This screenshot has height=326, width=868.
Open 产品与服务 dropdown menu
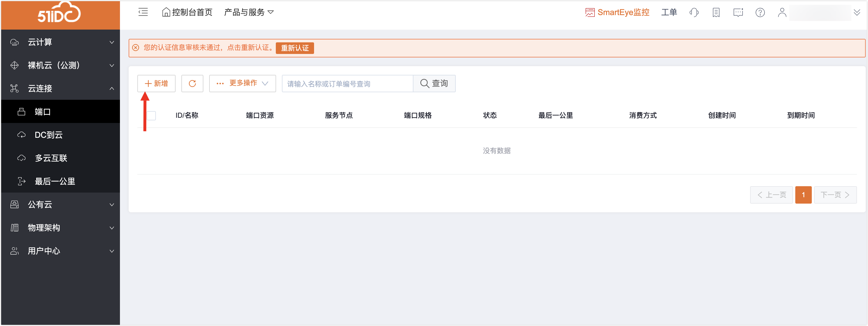coord(249,12)
